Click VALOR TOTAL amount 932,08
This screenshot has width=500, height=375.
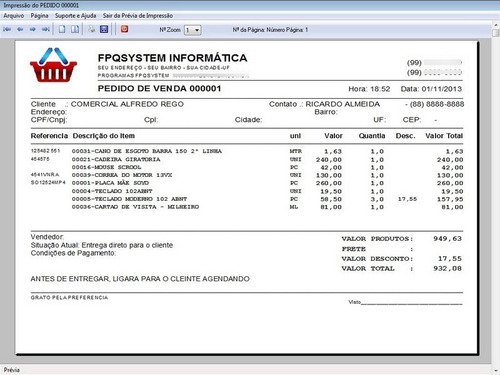(x=447, y=268)
